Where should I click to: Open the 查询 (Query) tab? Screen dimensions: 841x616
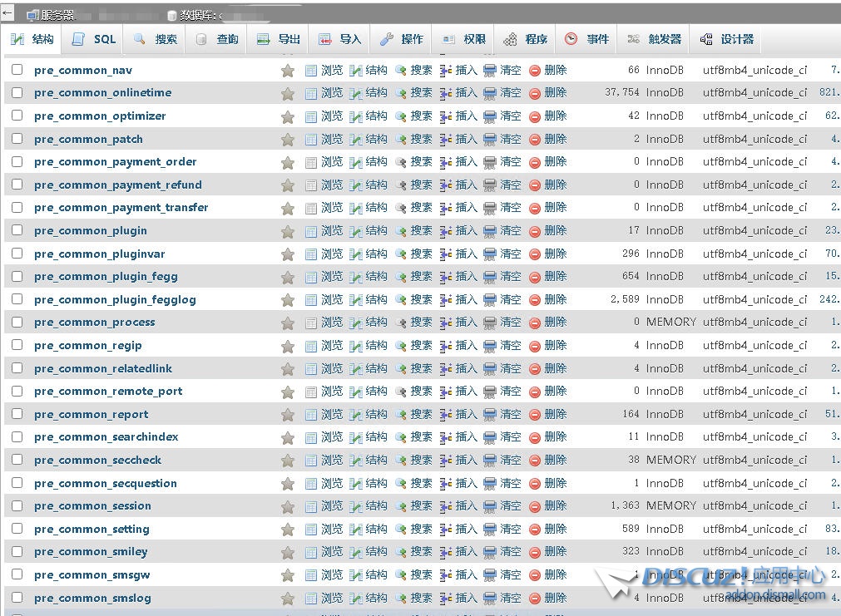pos(216,39)
